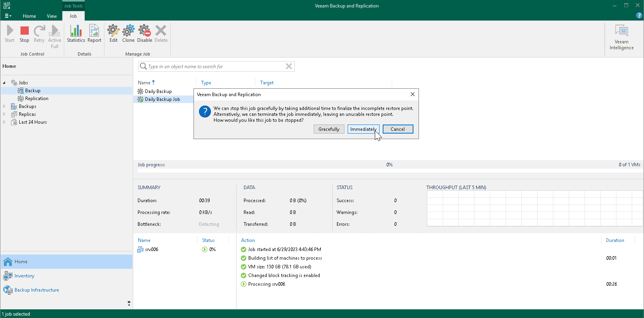Screen dimensions: 644x318
Task: Clone the selected job
Action: (128, 34)
